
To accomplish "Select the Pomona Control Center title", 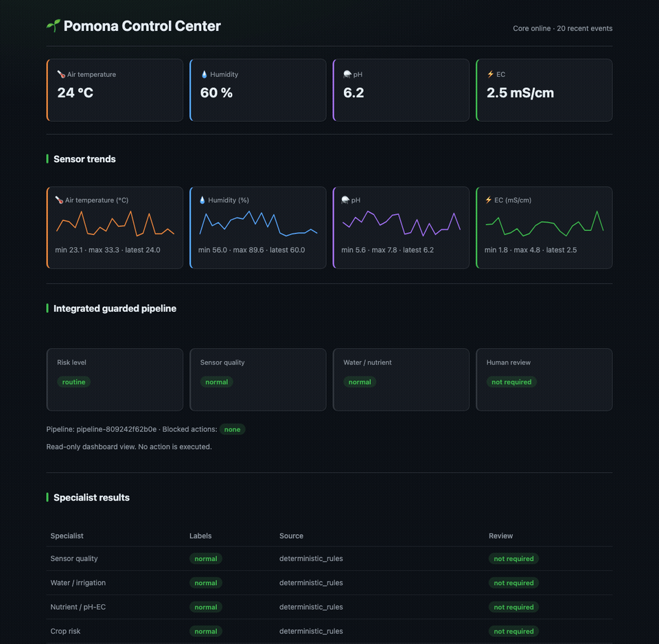I will [142, 26].
